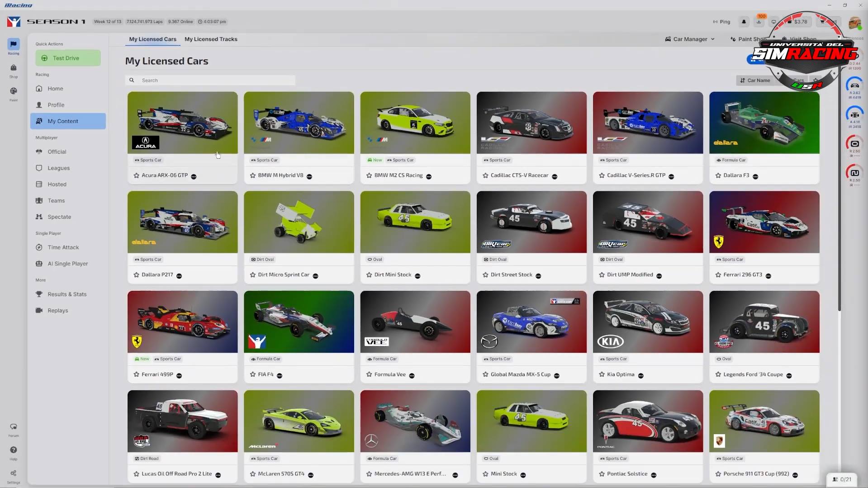The width and height of the screenshot is (868, 488).
Task: Open the Dallara F3 car thumbnail
Action: coord(764,123)
